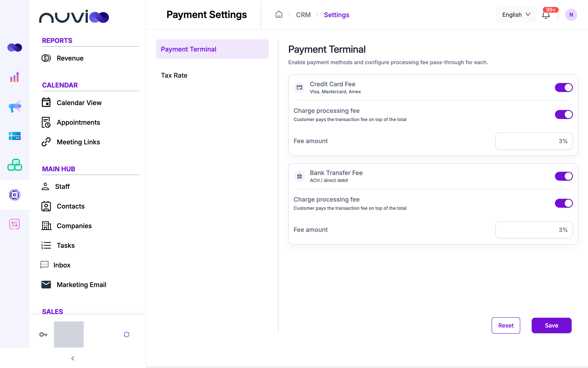
Task: Open notifications bell with 99+ badge
Action: [546, 15]
